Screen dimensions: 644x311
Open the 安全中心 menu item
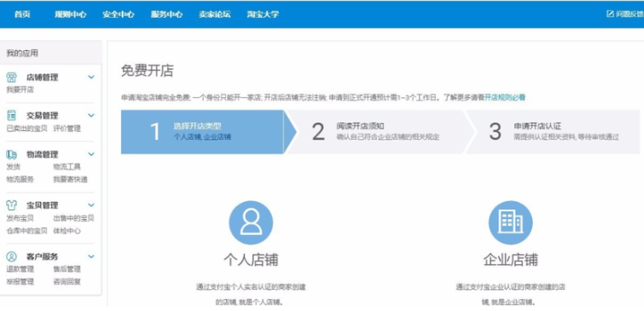tap(119, 14)
